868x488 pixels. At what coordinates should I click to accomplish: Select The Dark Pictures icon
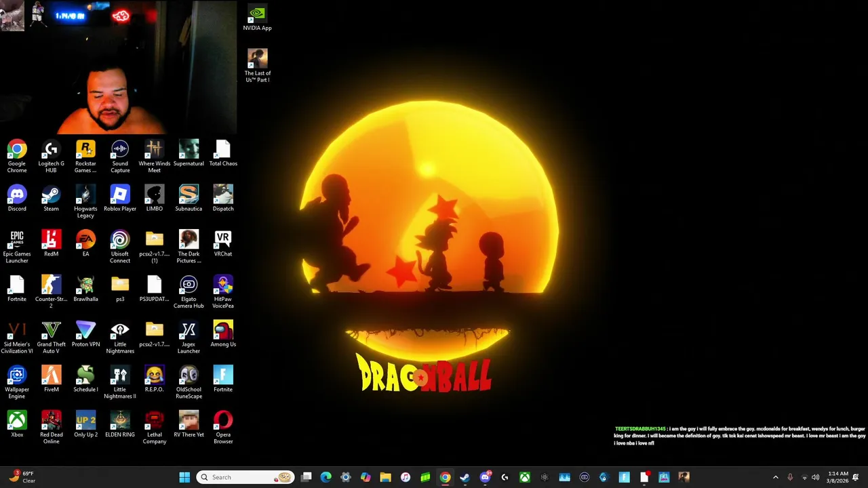coord(189,247)
